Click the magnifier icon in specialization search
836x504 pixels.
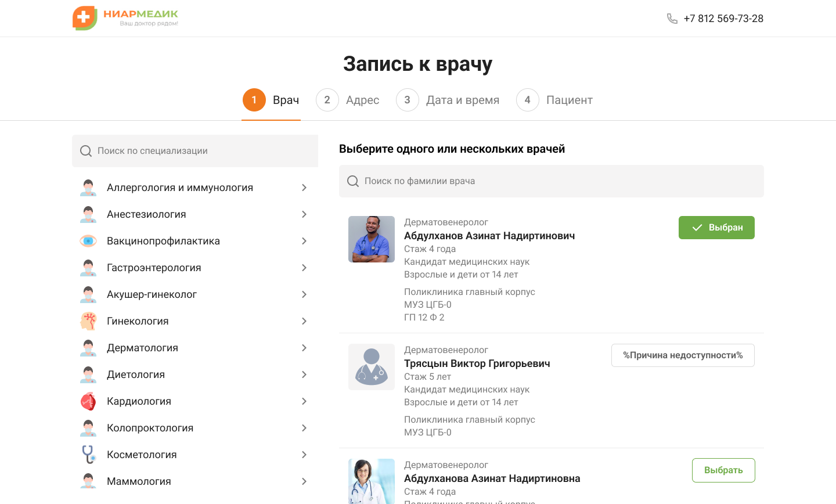click(86, 151)
